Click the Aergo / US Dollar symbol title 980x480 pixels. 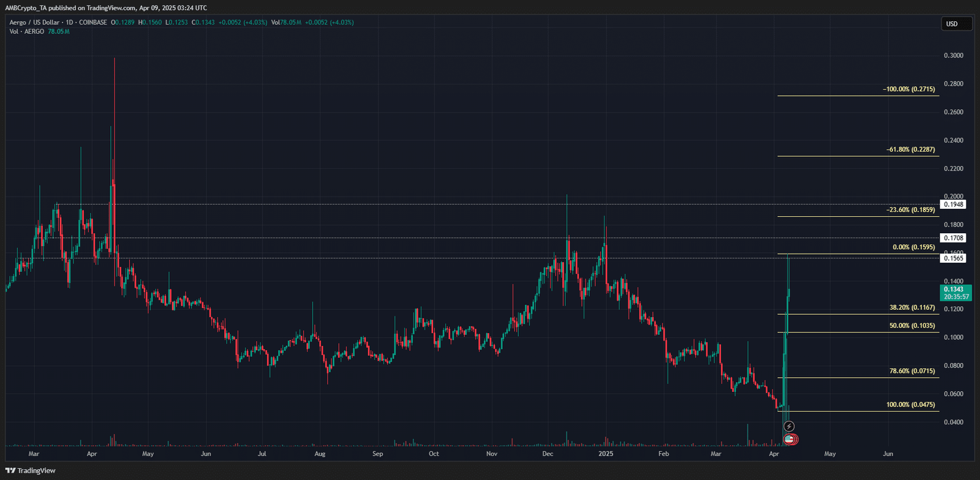coord(34,23)
